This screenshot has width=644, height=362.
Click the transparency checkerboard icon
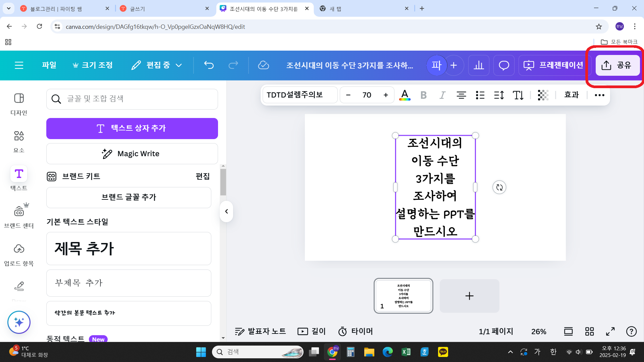(543, 95)
